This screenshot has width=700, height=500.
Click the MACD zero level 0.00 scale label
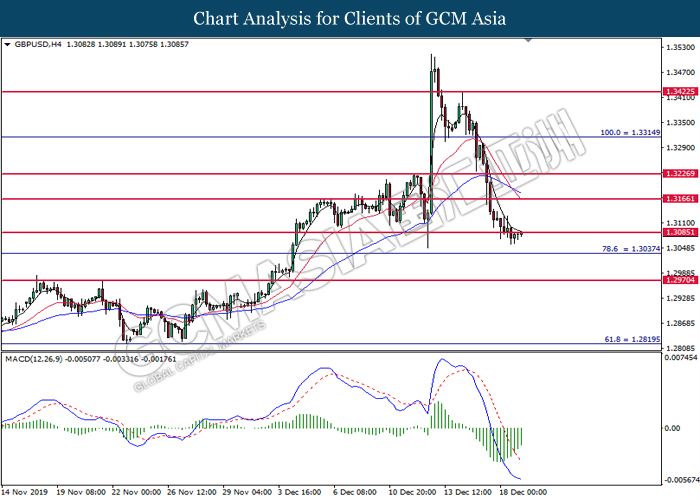[672, 428]
